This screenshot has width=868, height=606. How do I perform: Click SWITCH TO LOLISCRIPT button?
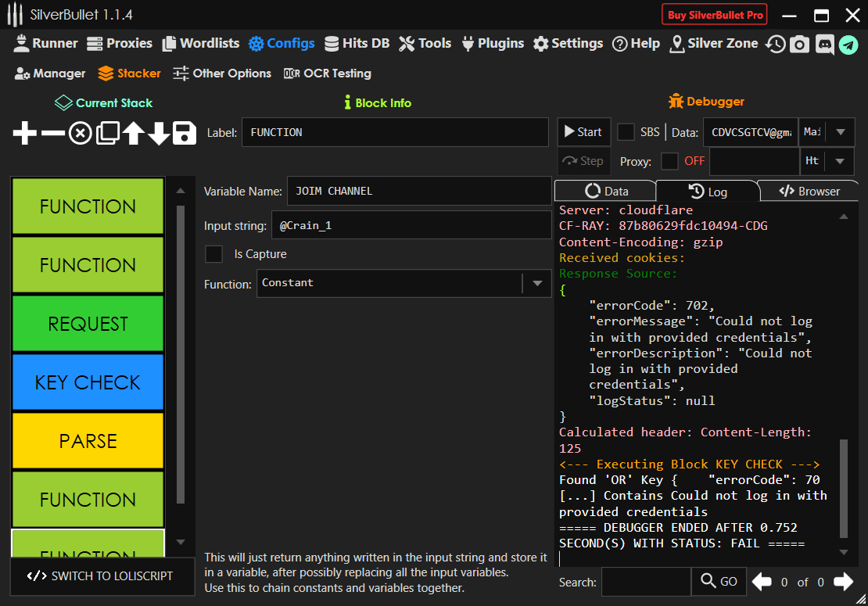[102, 576]
